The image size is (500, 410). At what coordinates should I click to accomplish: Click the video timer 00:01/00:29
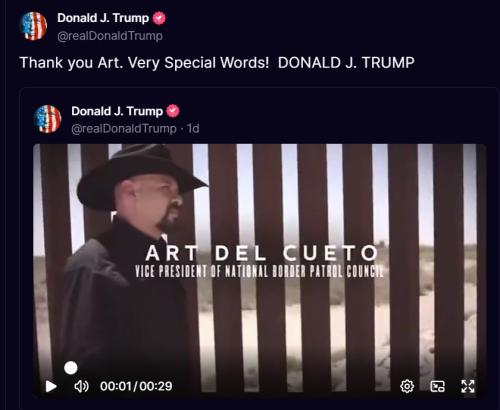coord(136,386)
